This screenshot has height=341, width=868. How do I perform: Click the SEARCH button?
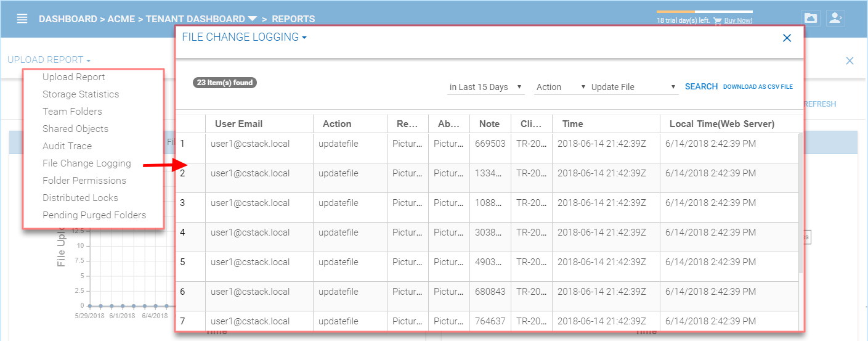click(701, 86)
